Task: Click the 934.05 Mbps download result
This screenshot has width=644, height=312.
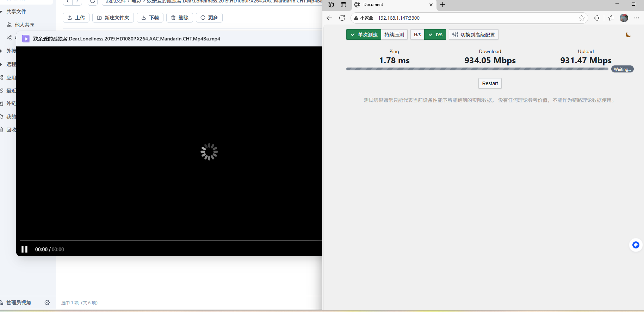Action: (x=490, y=61)
